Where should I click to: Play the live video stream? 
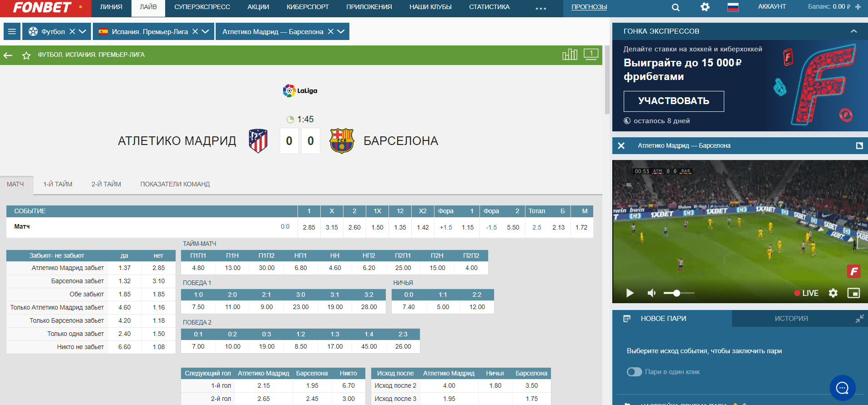pyautogui.click(x=630, y=293)
